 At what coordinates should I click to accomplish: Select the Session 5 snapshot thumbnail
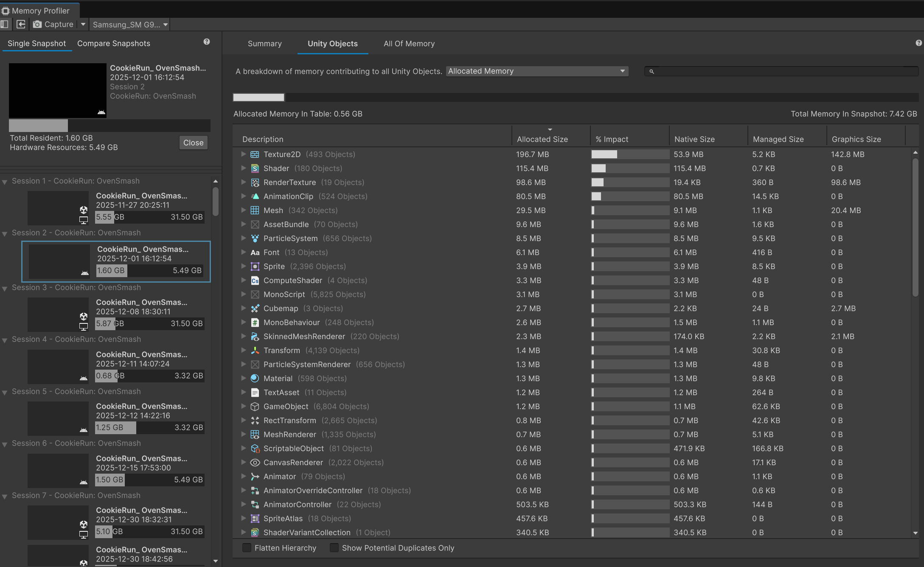(58, 418)
